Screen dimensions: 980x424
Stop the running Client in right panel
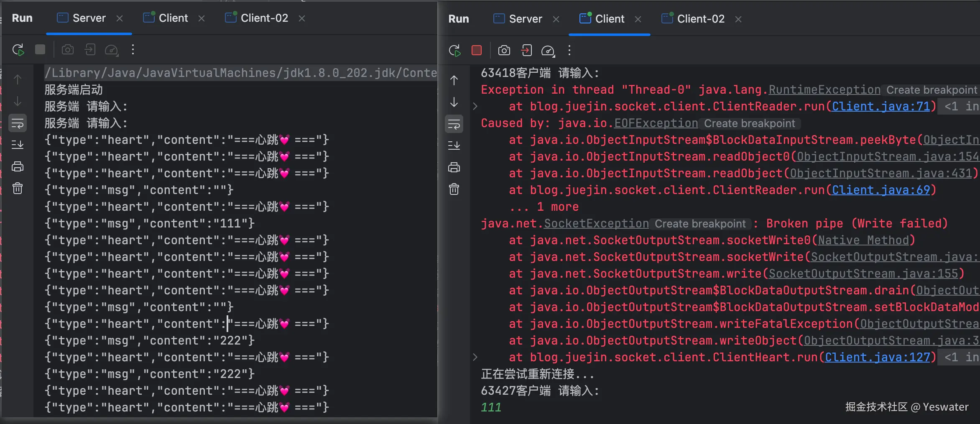click(477, 51)
